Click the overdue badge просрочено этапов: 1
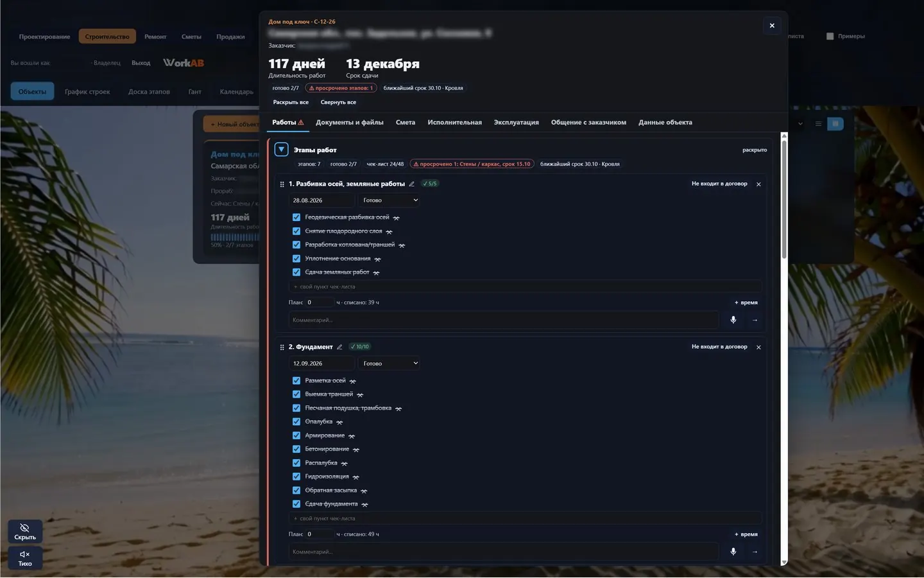Image resolution: width=924 pixels, height=578 pixels. 341,88
